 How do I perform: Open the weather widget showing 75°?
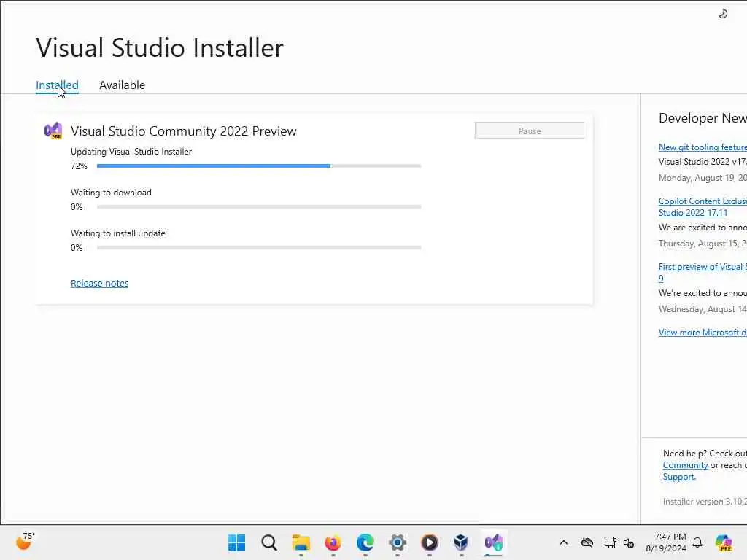click(25, 542)
